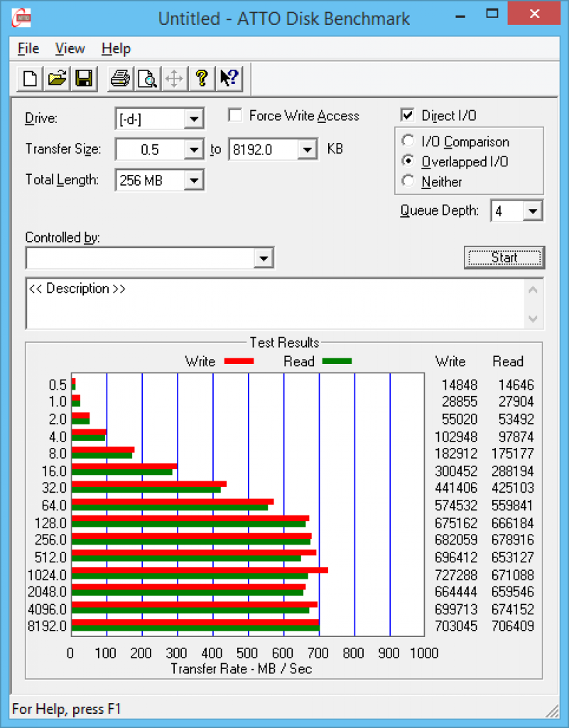This screenshot has height=728, width=569.
Task: Click the read value 653127
Action: (x=513, y=557)
